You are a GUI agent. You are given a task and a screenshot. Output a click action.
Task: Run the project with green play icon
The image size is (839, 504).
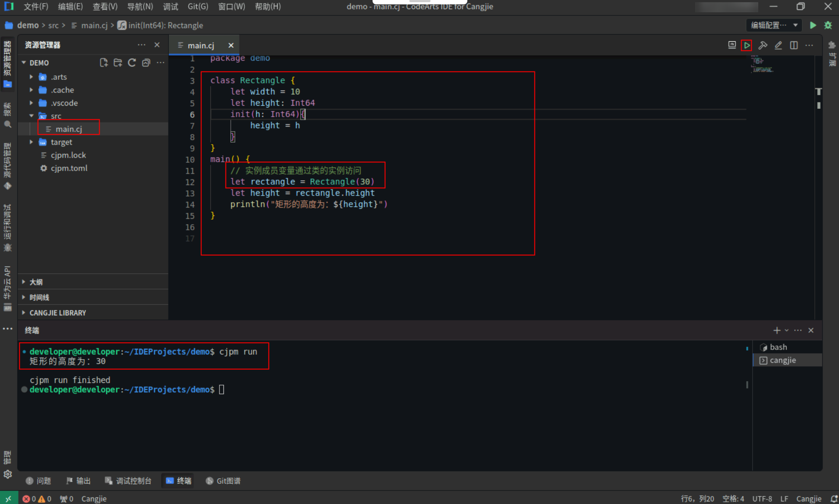click(813, 25)
